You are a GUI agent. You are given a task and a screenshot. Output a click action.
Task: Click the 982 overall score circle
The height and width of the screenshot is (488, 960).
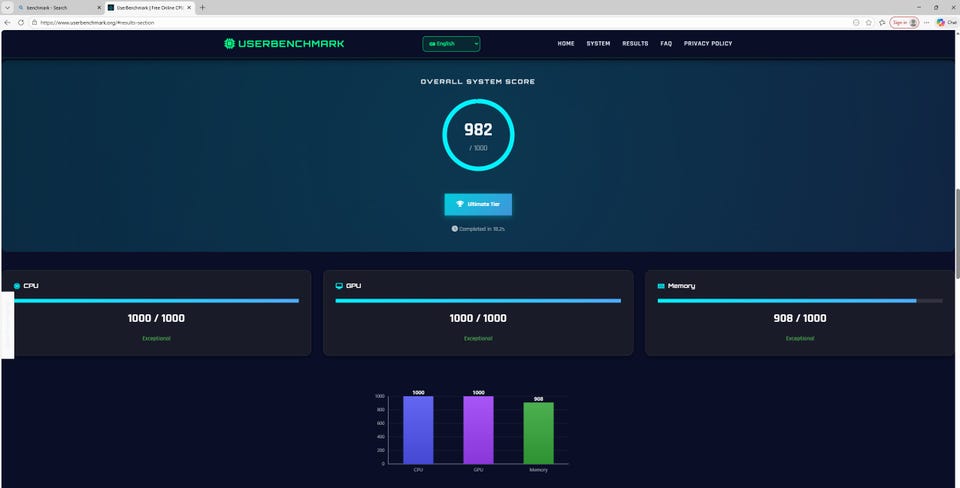(478, 135)
